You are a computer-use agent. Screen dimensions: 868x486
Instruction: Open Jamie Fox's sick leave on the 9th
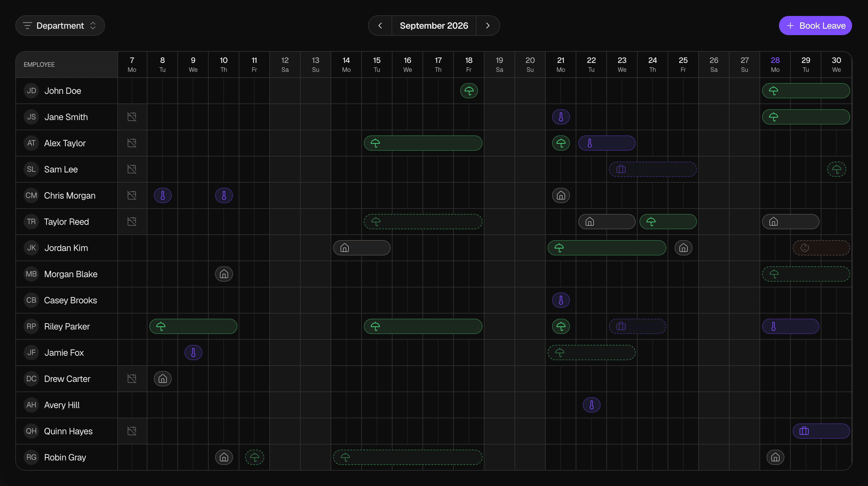[193, 353]
